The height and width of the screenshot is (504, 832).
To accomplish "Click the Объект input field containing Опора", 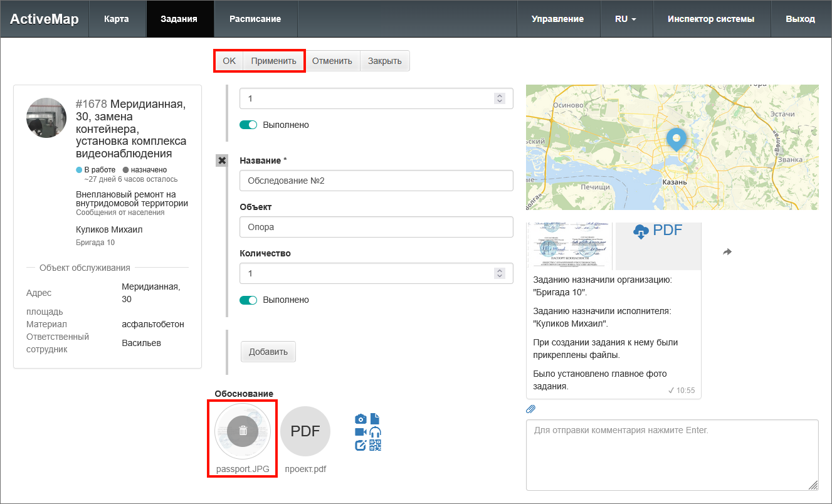I will (376, 227).
